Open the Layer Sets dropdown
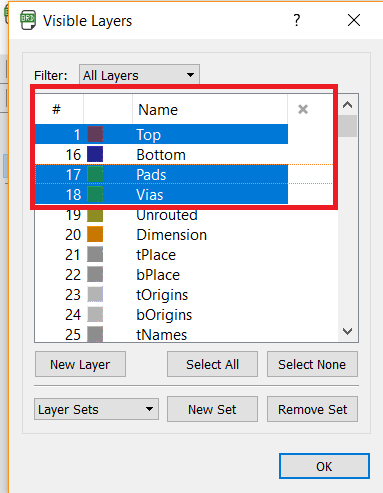Viewport: 383px width, 493px height. (x=96, y=409)
